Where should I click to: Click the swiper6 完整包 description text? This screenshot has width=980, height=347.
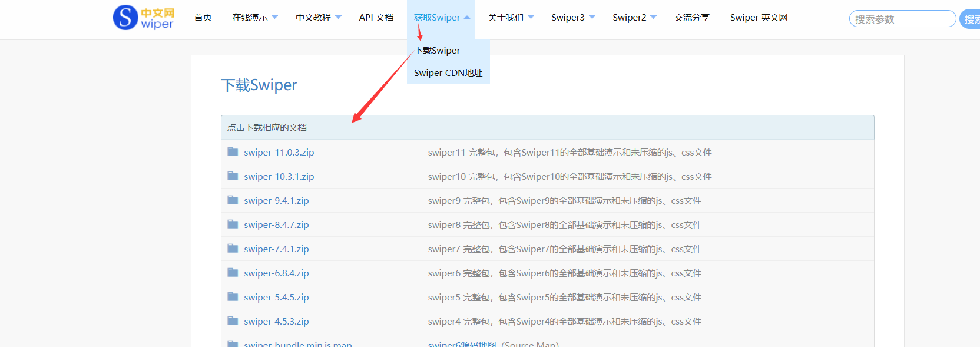click(564, 273)
